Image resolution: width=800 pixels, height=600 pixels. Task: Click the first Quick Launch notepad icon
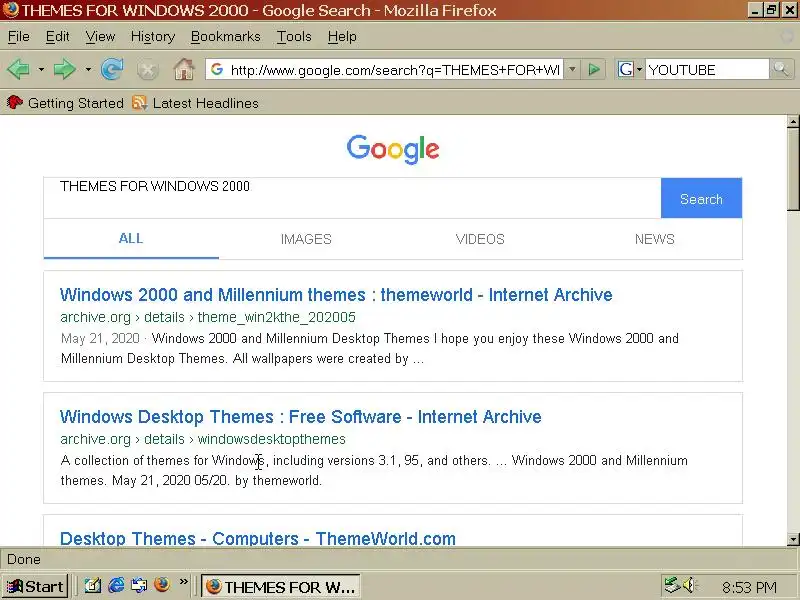click(x=93, y=585)
